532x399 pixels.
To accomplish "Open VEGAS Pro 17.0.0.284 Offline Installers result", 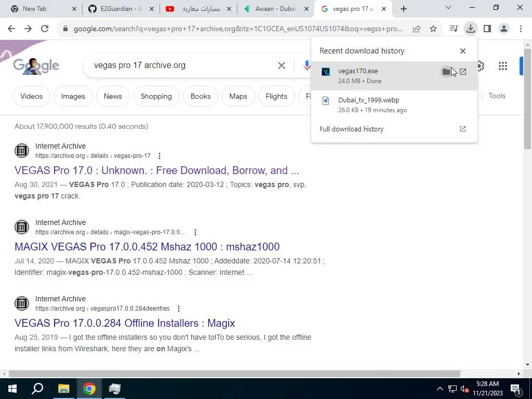I will tap(125, 323).
